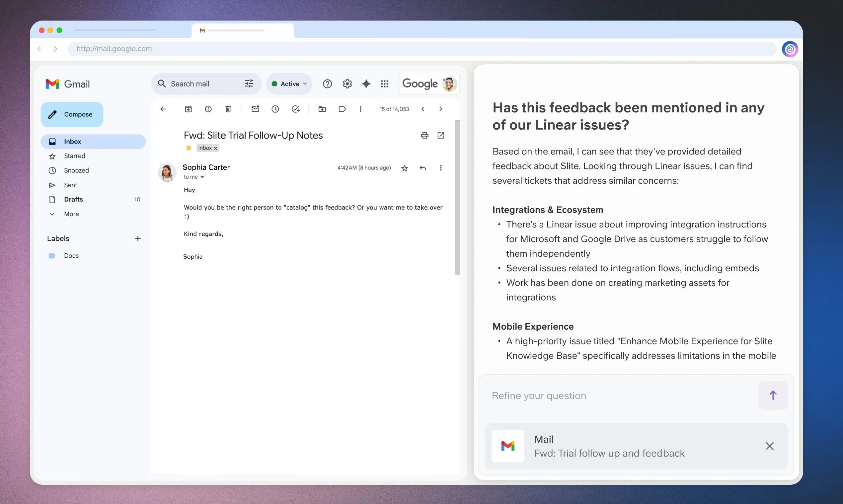
Task: Click the Compose button
Action: click(x=72, y=114)
